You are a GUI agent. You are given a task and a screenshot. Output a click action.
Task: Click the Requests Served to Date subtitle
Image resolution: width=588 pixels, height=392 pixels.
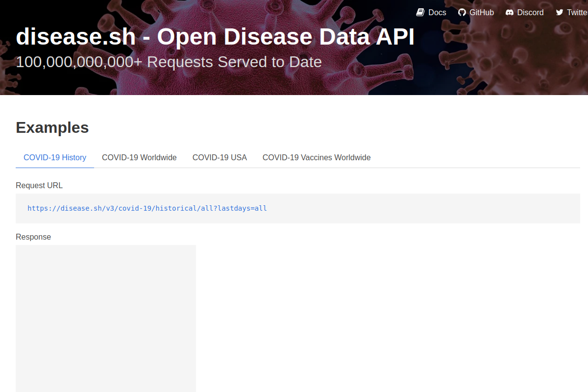click(169, 62)
